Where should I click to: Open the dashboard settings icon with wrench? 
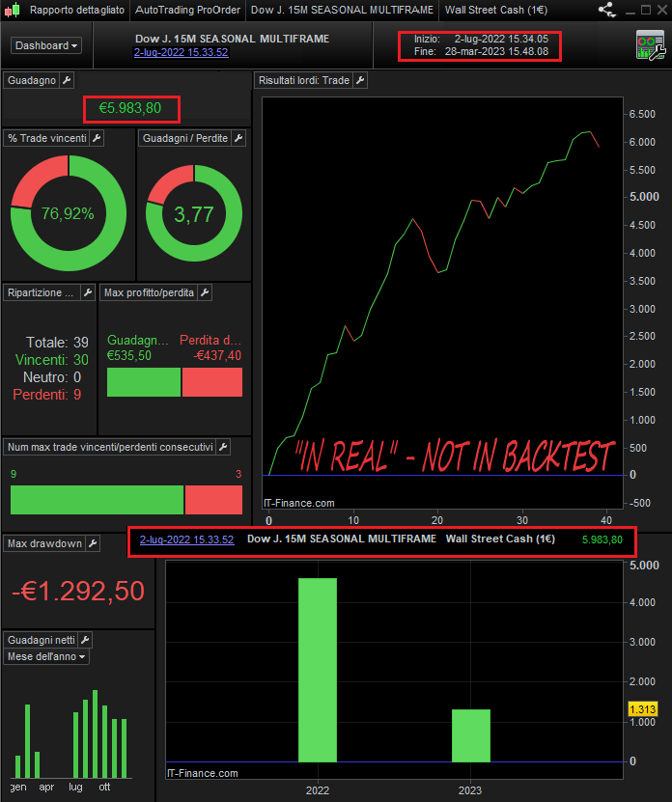coord(651,45)
